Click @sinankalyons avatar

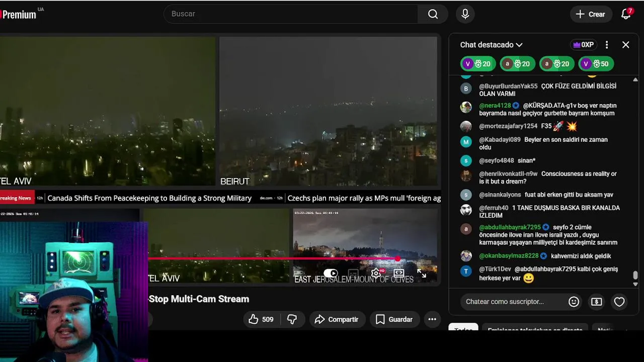tap(466, 195)
